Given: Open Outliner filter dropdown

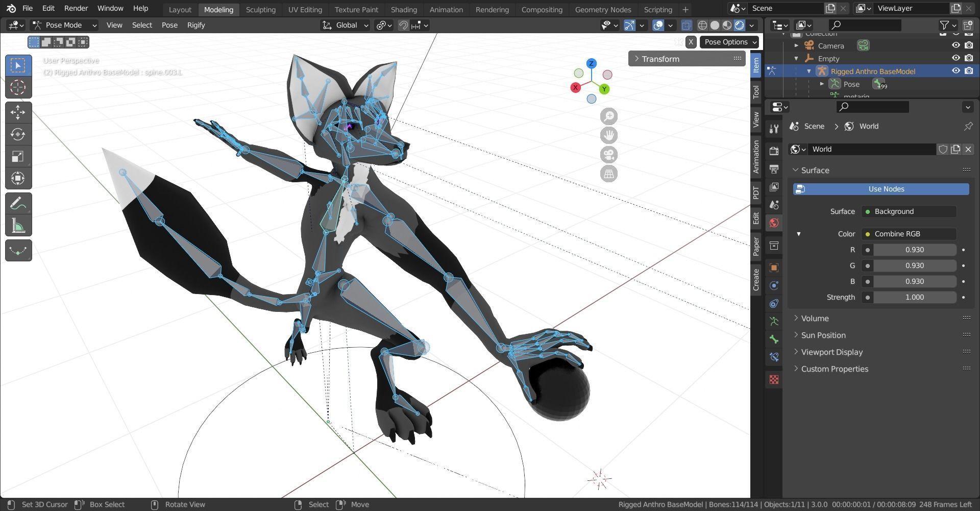Looking at the screenshot, I should (x=948, y=25).
